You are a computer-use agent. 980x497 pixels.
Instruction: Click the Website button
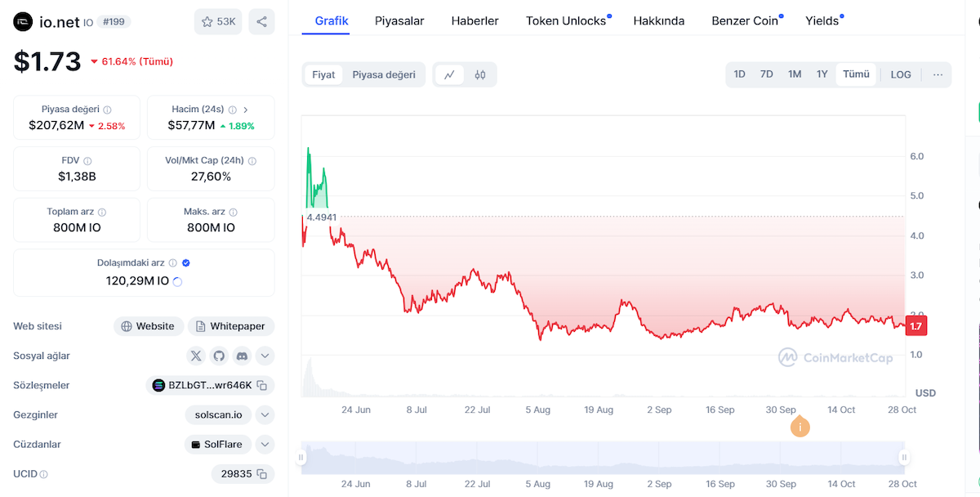[148, 326]
